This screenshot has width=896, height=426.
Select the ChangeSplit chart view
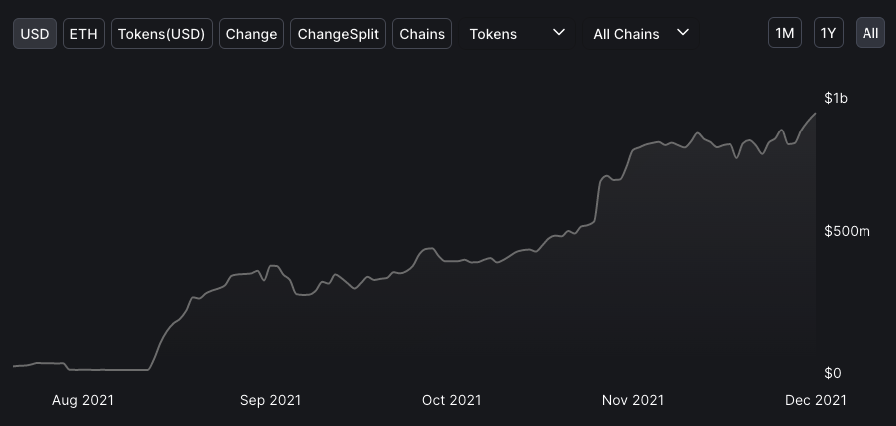pyautogui.click(x=338, y=34)
